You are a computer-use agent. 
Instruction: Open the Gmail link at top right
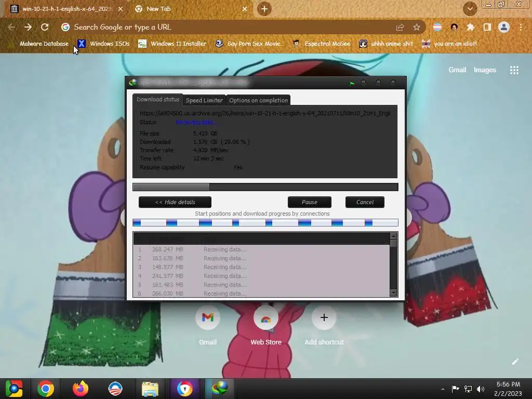(x=457, y=70)
